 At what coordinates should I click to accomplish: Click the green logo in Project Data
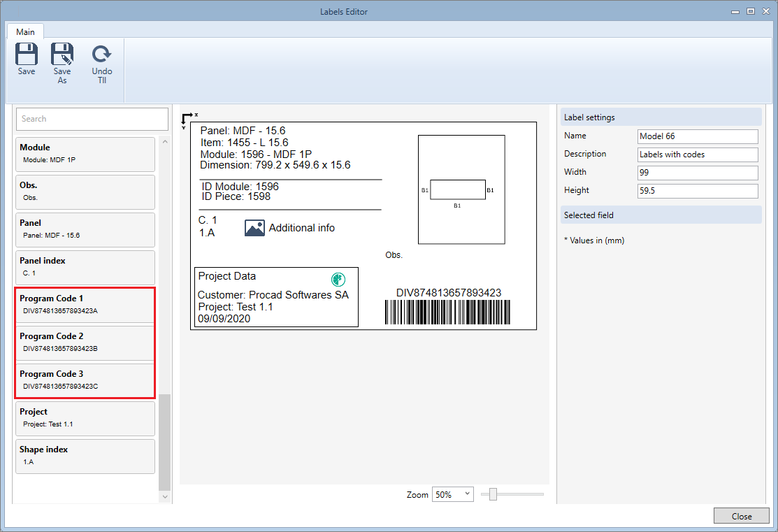click(338, 279)
